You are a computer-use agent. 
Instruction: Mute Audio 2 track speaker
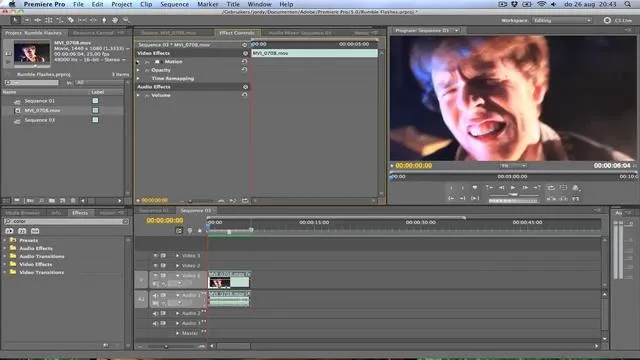[x=155, y=313]
